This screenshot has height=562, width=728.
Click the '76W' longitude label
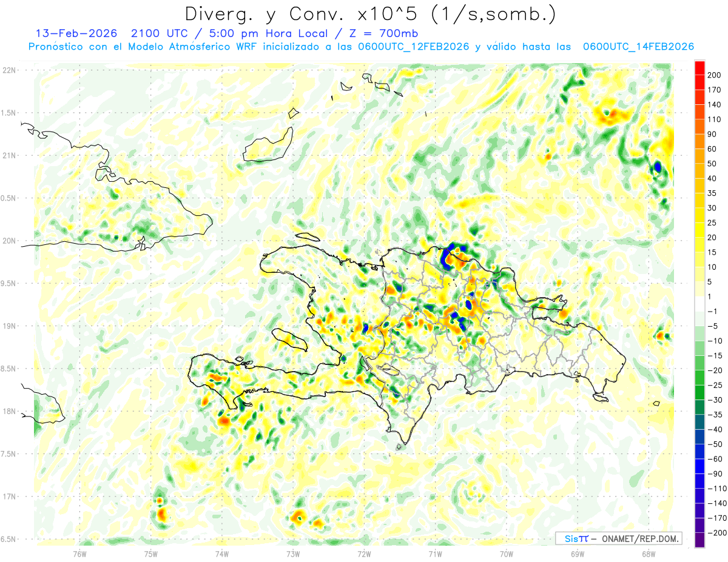pos(79,554)
